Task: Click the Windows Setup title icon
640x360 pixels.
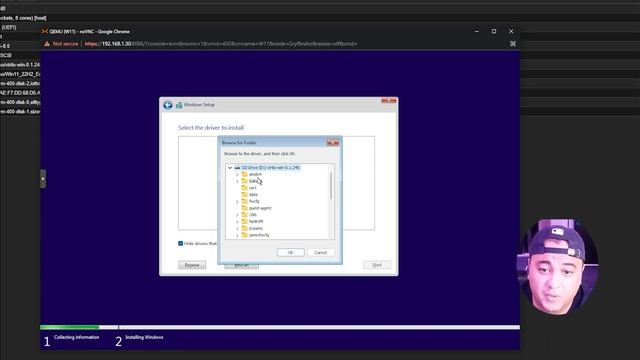Action: [179, 105]
